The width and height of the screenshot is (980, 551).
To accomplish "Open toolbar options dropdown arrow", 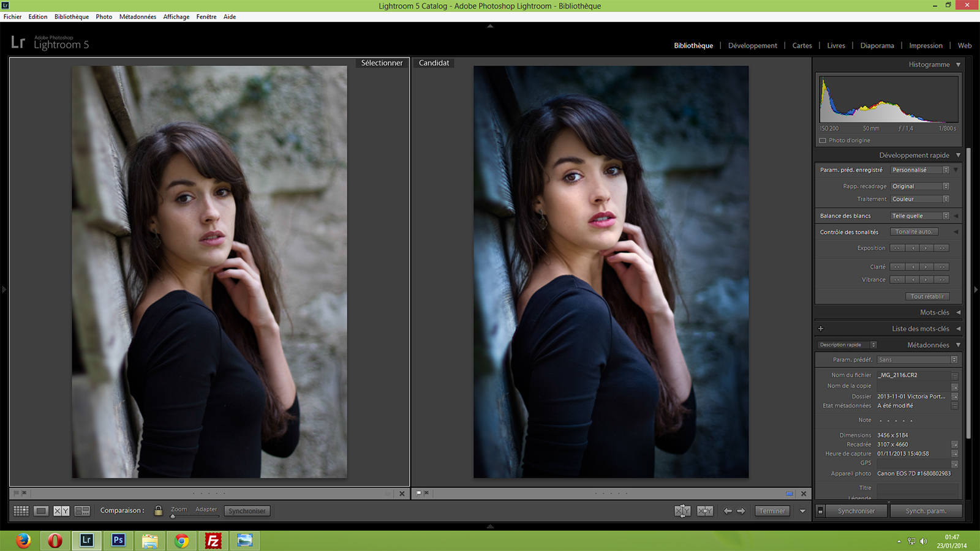I will pyautogui.click(x=802, y=511).
